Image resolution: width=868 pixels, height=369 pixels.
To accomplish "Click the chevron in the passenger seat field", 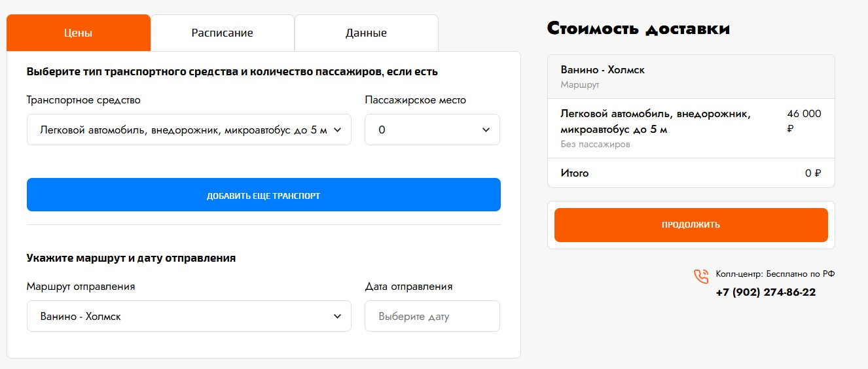I will point(486,130).
